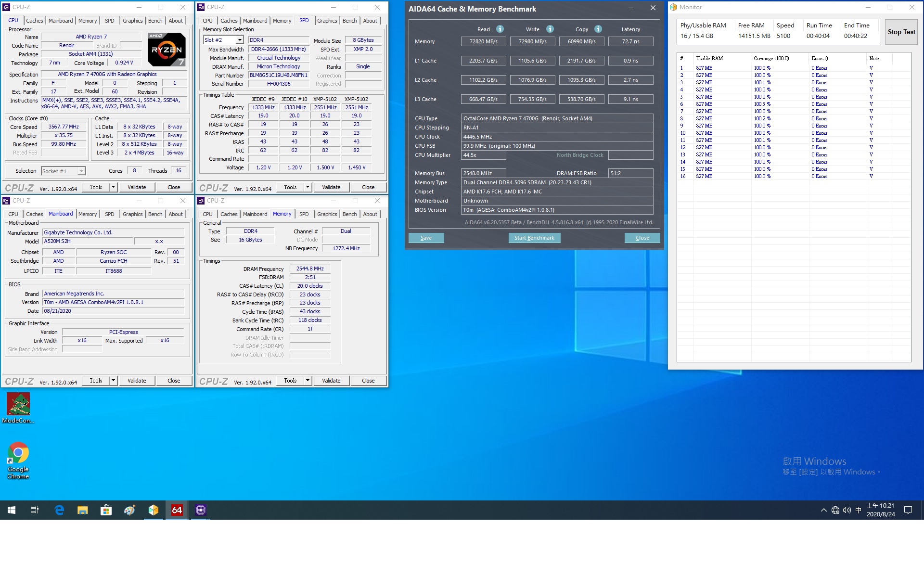This screenshot has height=563, width=924.
Task: Switch to Memory tab in CPU window
Action: 88,21
